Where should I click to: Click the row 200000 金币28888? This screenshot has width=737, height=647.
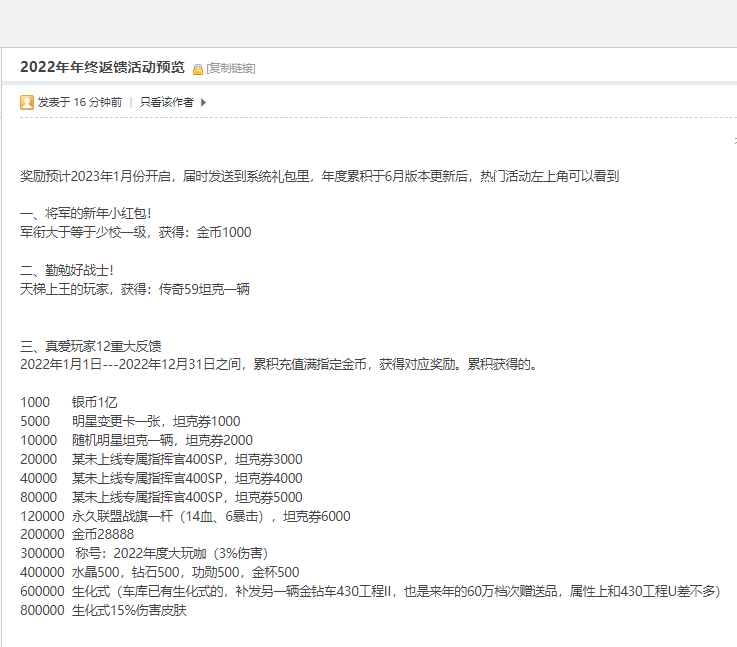coord(77,534)
